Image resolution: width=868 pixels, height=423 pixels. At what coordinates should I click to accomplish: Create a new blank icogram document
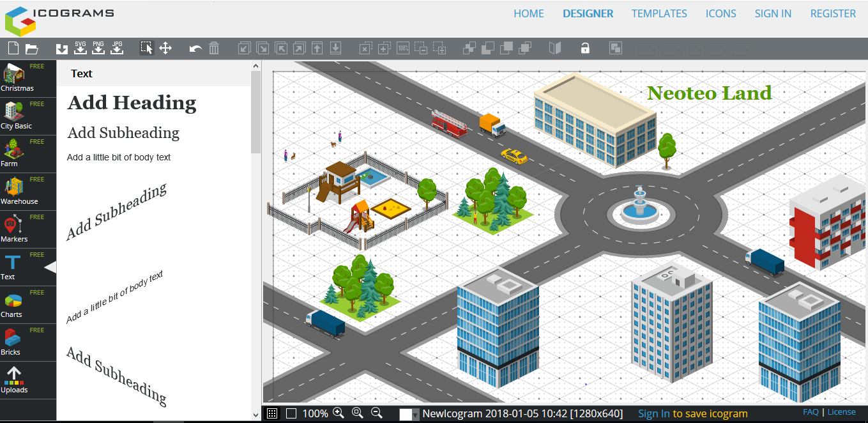13,48
